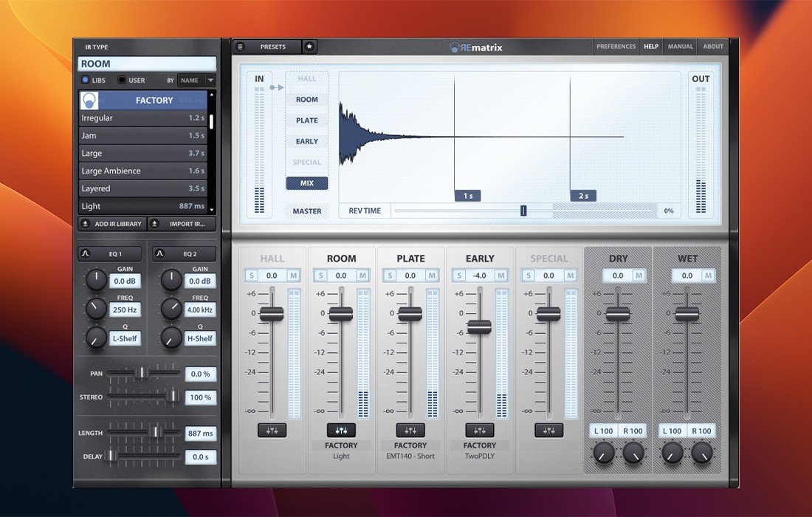Mute the EARLY channel
The image size is (812, 517).
pyautogui.click(x=501, y=275)
